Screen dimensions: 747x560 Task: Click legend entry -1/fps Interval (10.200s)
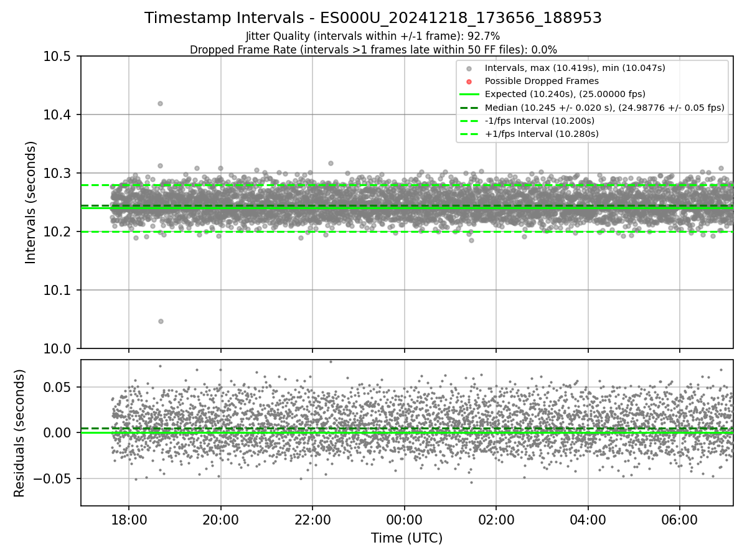pyautogui.click(x=540, y=120)
